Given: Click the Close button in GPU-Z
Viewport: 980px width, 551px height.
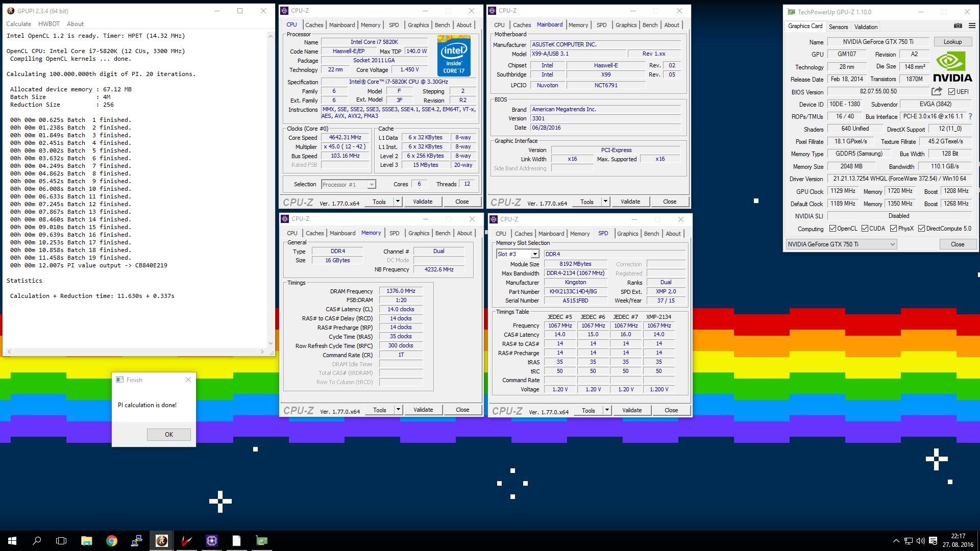Looking at the screenshot, I should tap(957, 244).
